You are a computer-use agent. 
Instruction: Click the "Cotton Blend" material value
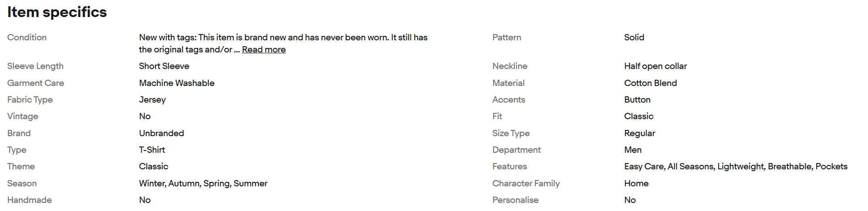pyautogui.click(x=650, y=83)
